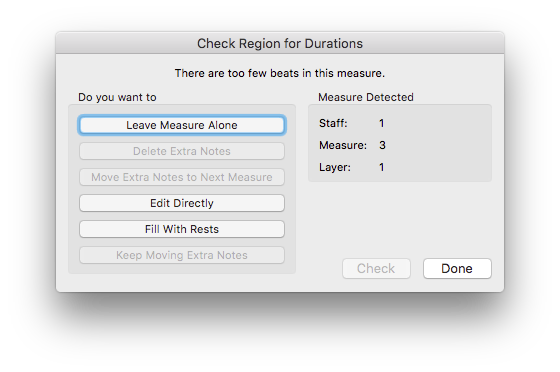Click the Measure number value 3

[x=382, y=145]
